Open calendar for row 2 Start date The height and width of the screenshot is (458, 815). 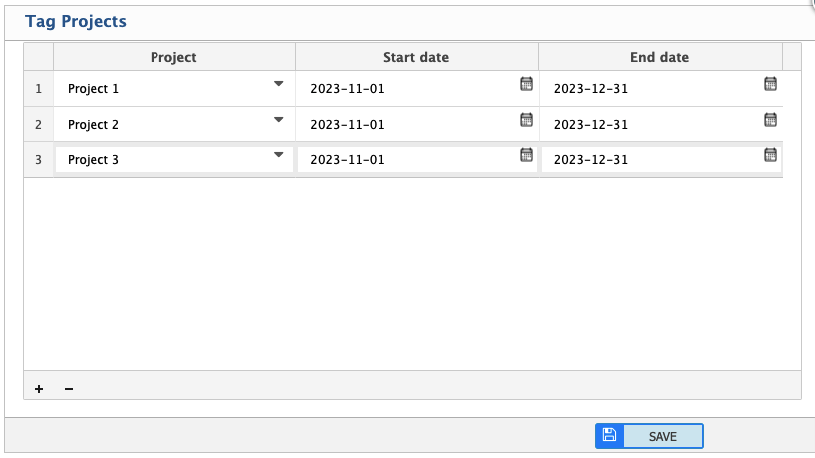(526, 120)
